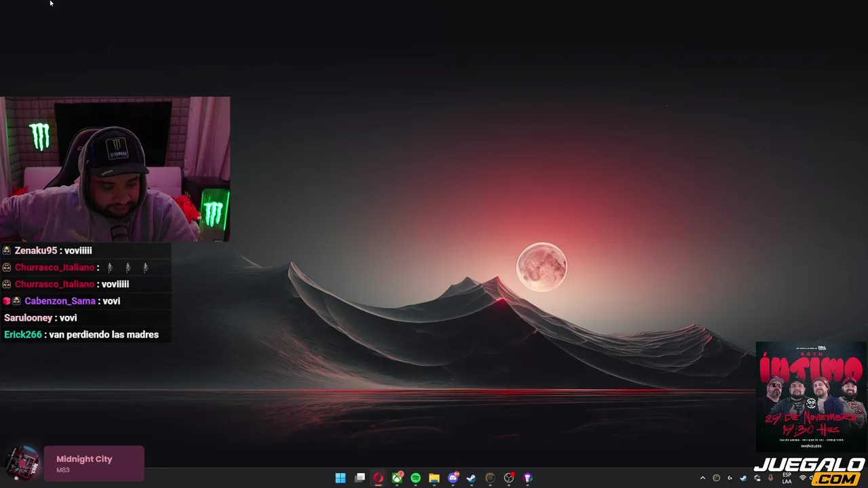Viewport: 868px width, 488px height.
Task: Open the Steam system tray icon
Action: click(x=743, y=478)
